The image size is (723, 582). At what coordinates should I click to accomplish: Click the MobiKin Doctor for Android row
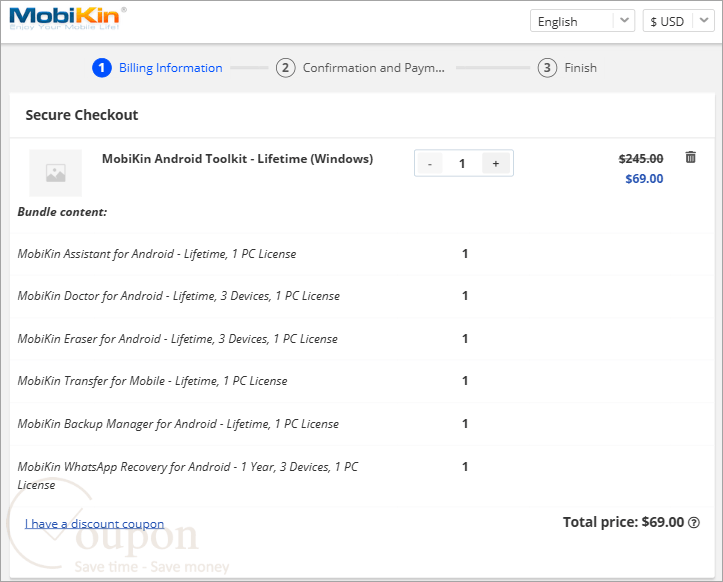[362, 297]
